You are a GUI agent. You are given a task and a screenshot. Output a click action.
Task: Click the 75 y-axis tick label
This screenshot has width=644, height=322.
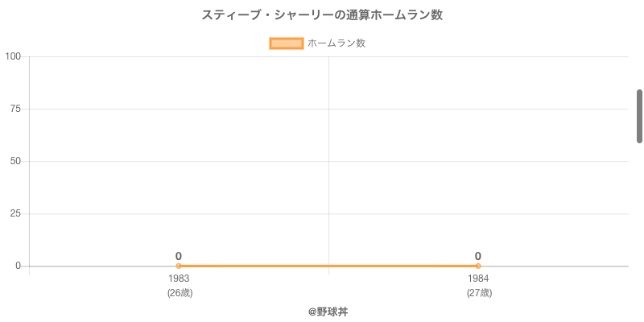pos(15,109)
